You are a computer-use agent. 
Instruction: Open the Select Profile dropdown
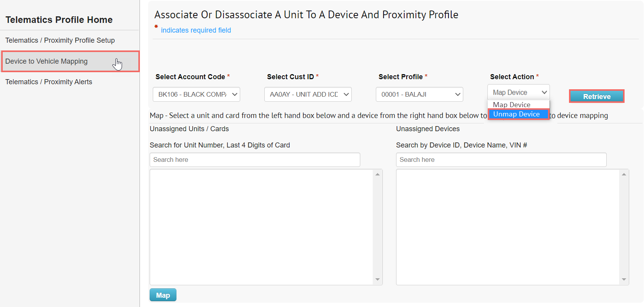[419, 94]
